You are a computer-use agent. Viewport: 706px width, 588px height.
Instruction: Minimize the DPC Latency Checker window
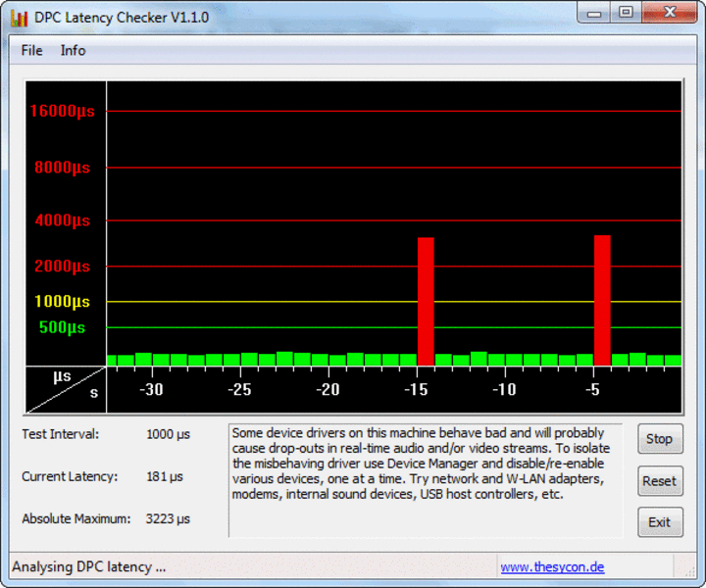point(594,13)
